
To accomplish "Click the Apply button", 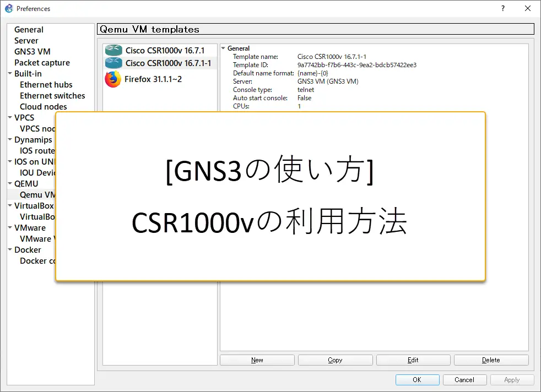I will [x=512, y=379].
